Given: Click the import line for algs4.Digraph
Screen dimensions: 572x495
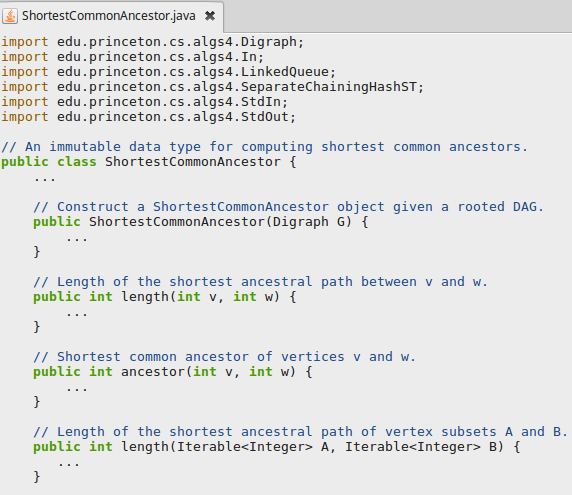Looking at the screenshot, I should [152, 42].
